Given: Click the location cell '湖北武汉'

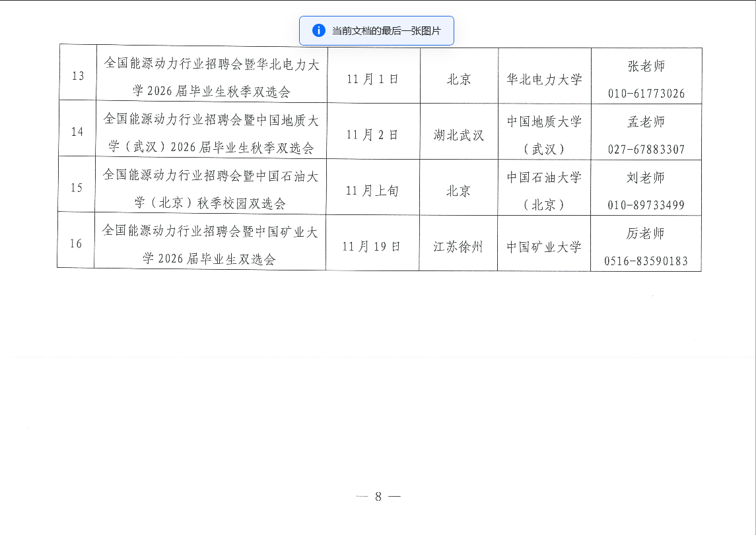Looking at the screenshot, I should pos(459,135).
